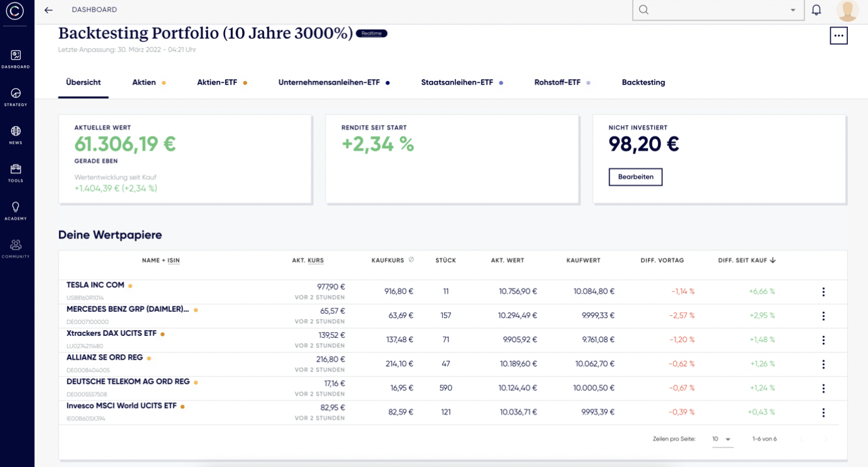Switch to the Backtesting tab

(x=643, y=82)
